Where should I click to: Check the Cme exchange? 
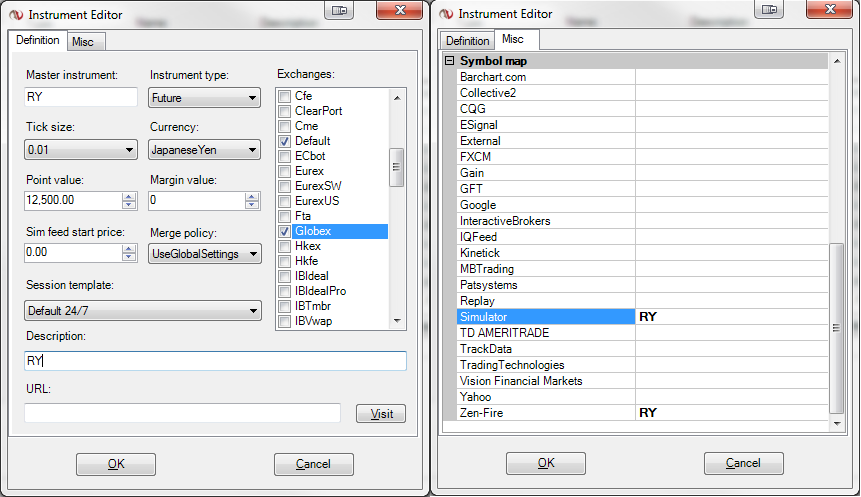pos(284,126)
